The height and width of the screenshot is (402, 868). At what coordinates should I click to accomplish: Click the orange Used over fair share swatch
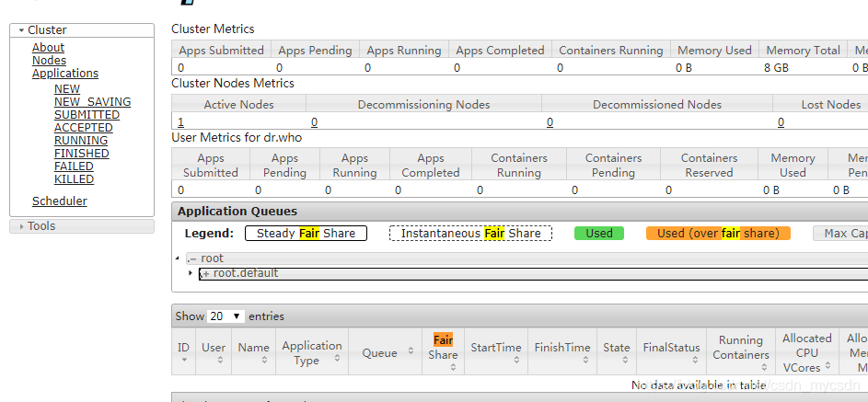pyautogui.click(x=718, y=234)
